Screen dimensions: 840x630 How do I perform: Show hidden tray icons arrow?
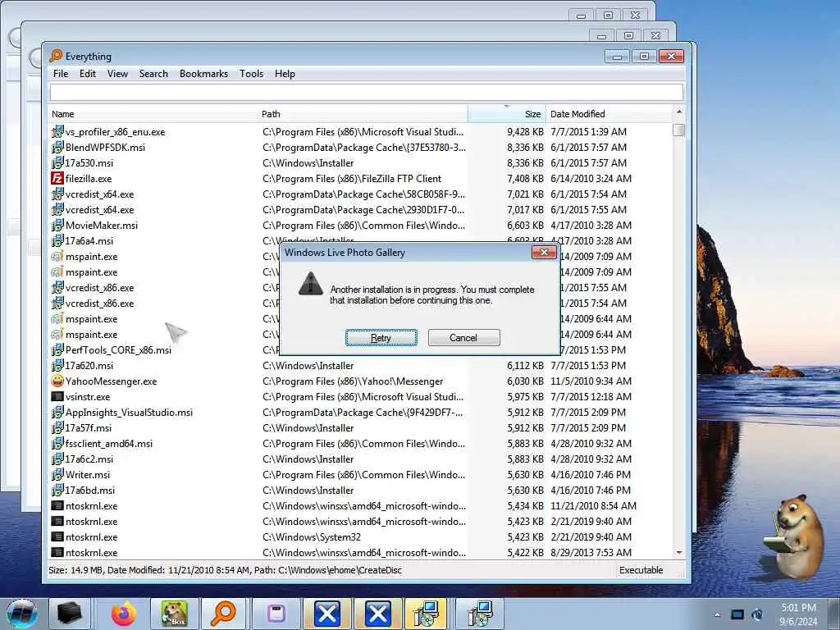pos(717,614)
